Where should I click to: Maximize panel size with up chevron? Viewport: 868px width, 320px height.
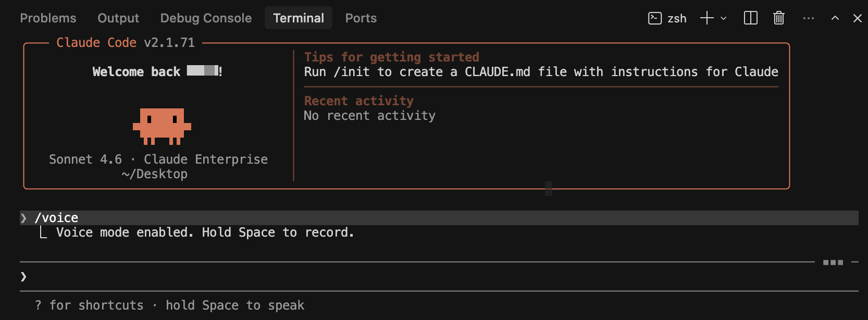click(835, 18)
